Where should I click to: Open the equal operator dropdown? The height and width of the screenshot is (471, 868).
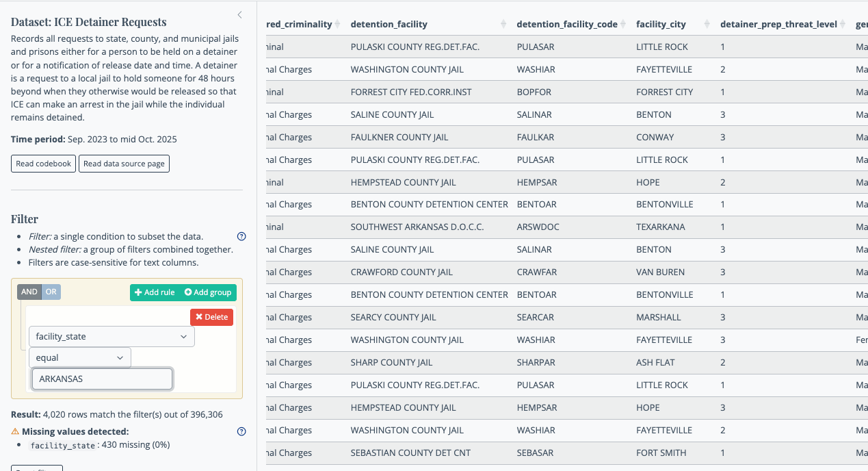click(x=79, y=358)
